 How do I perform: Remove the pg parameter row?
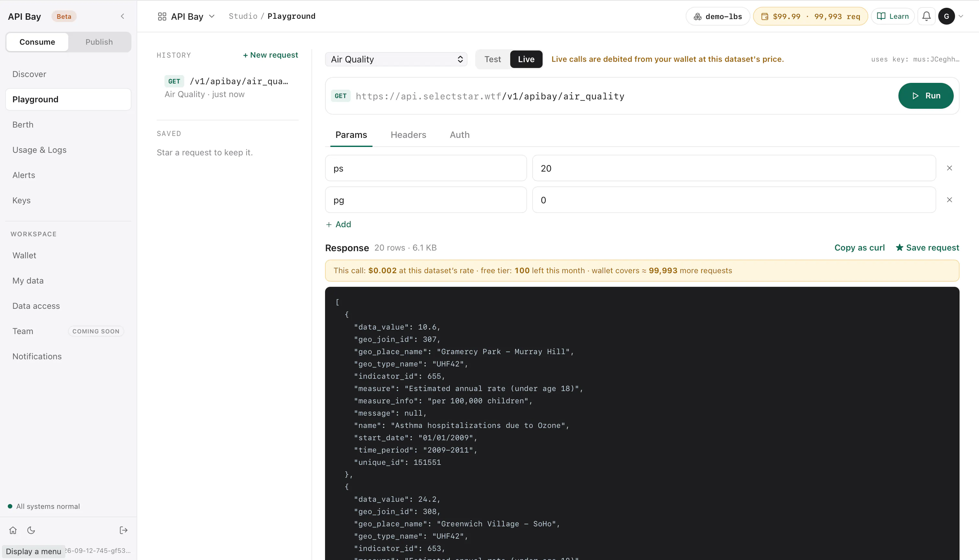tap(950, 200)
